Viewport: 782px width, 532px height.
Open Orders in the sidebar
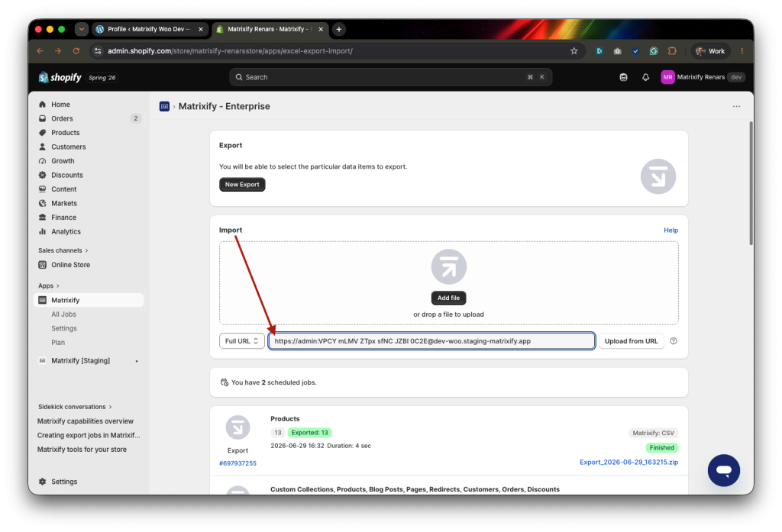62,118
